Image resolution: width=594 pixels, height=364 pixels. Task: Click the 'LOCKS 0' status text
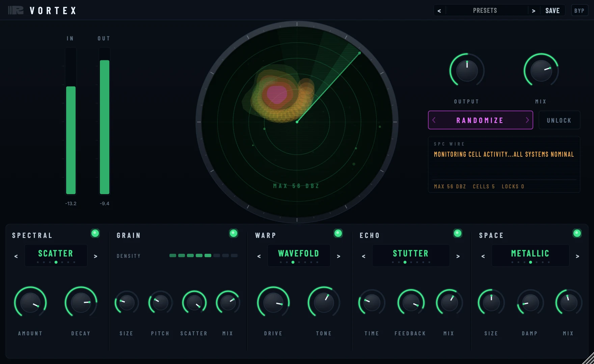513,186
